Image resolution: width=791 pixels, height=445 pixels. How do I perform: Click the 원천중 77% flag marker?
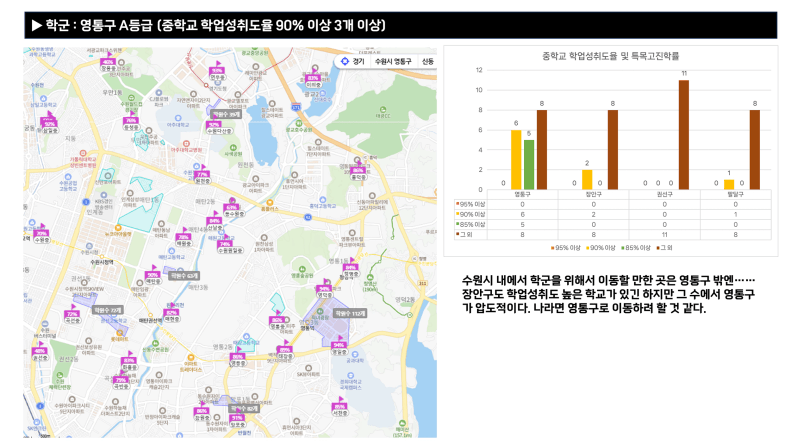tap(202, 175)
